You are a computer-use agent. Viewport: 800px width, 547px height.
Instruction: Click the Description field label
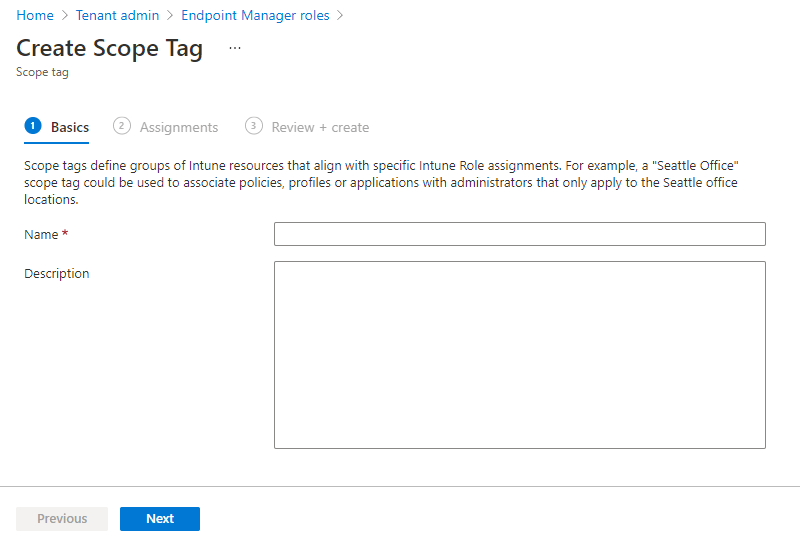pyautogui.click(x=57, y=274)
